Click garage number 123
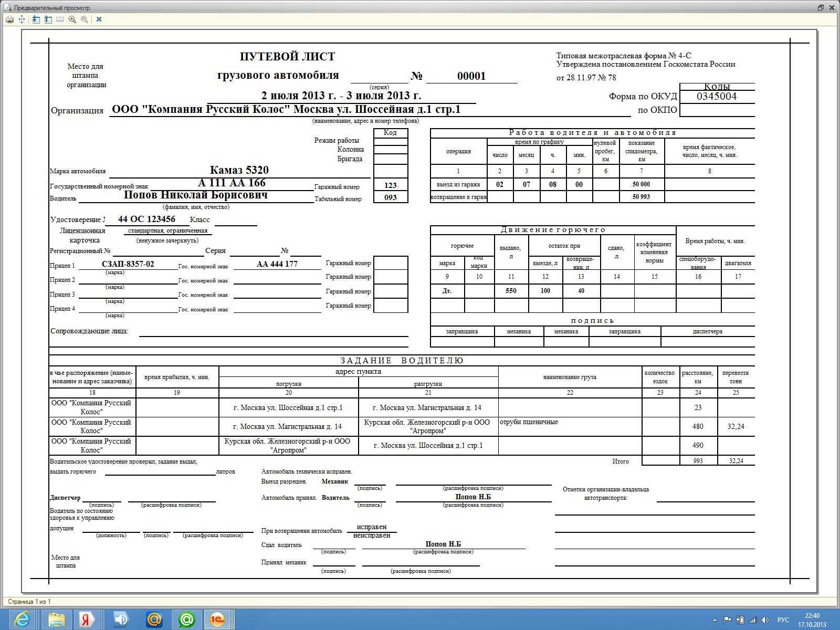Image resolution: width=840 pixels, height=630 pixels. click(391, 185)
